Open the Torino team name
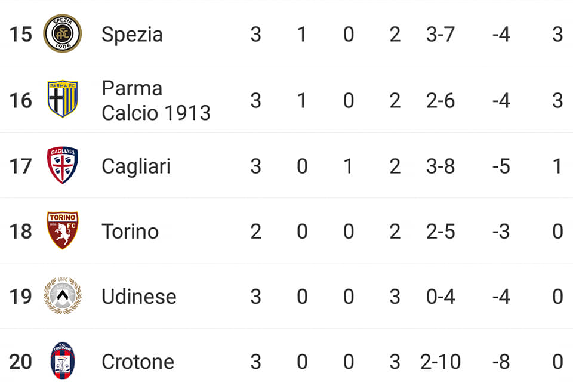 (130, 232)
